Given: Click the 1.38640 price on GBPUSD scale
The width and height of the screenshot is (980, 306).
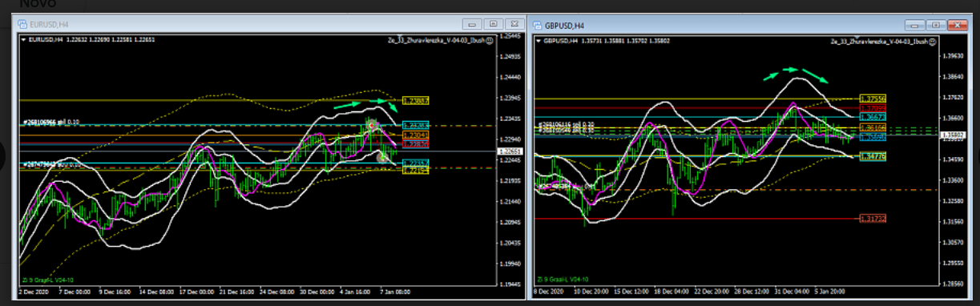Looking at the screenshot, I should 953,77.
